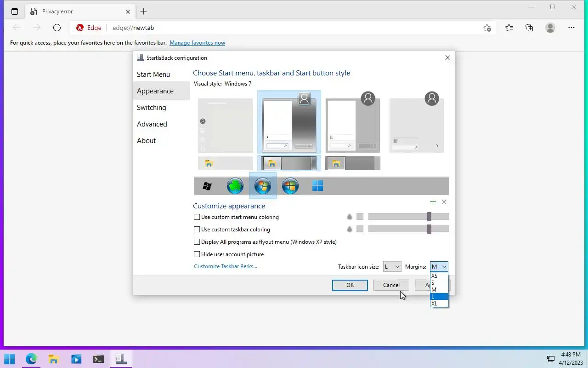Screen dimensions: 588x368
Task: Add a custom start button with plus icon
Action: pos(433,202)
